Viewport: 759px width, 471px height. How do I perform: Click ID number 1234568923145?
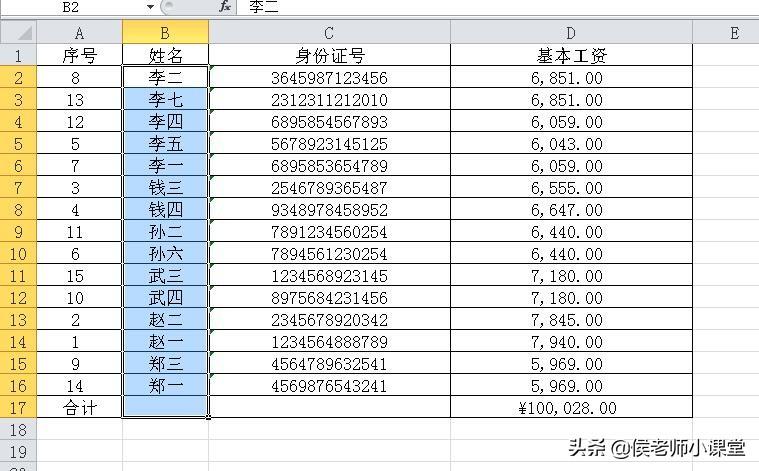click(329, 276)
